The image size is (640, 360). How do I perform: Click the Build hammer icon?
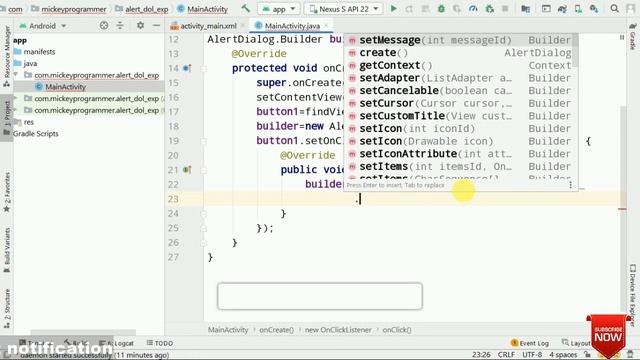[x=245, y=8]
